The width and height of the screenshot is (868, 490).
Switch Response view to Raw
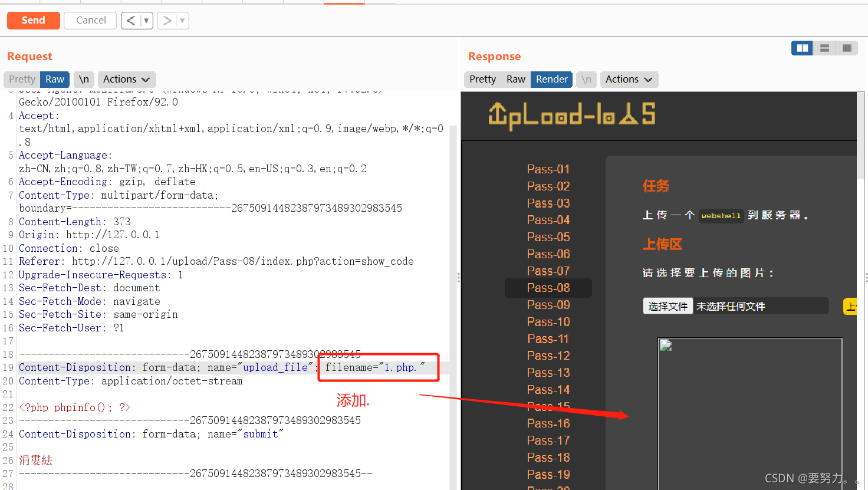pos(516,79)
